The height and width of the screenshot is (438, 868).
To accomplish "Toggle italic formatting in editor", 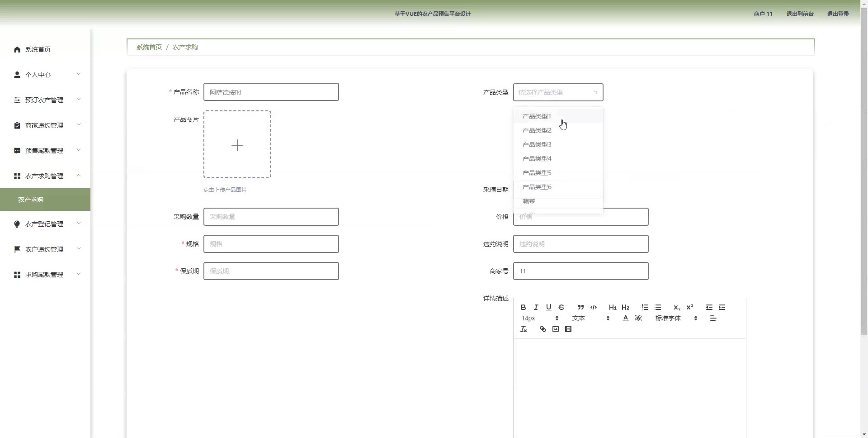I will [x=536, y=307].
